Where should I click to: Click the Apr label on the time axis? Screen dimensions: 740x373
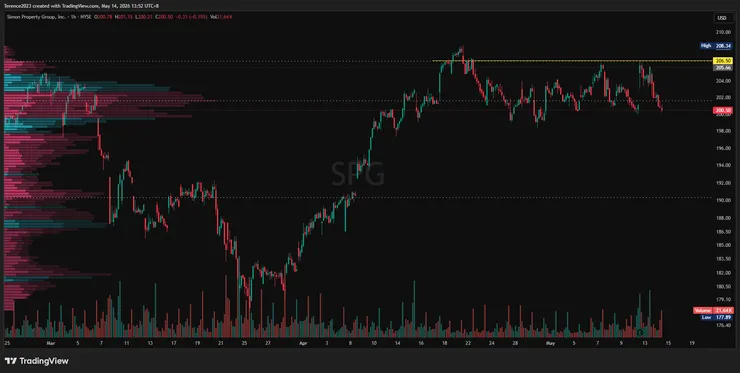[x=302, y=344]
